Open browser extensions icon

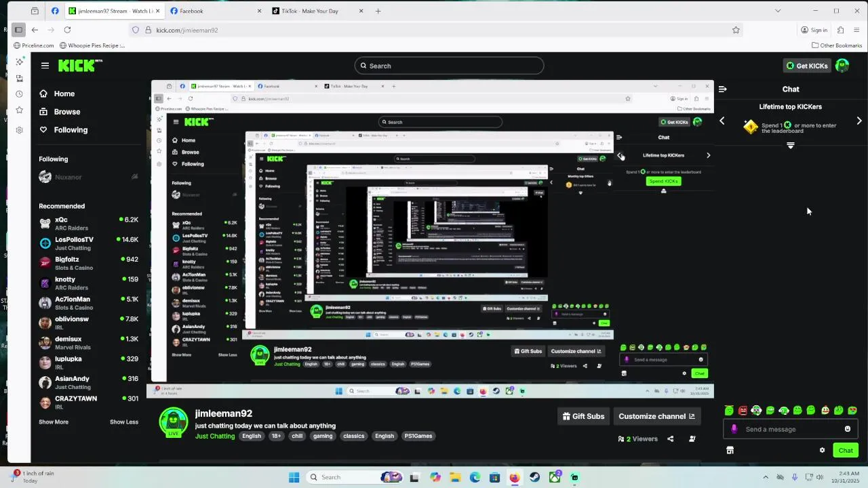click(840, 30)
